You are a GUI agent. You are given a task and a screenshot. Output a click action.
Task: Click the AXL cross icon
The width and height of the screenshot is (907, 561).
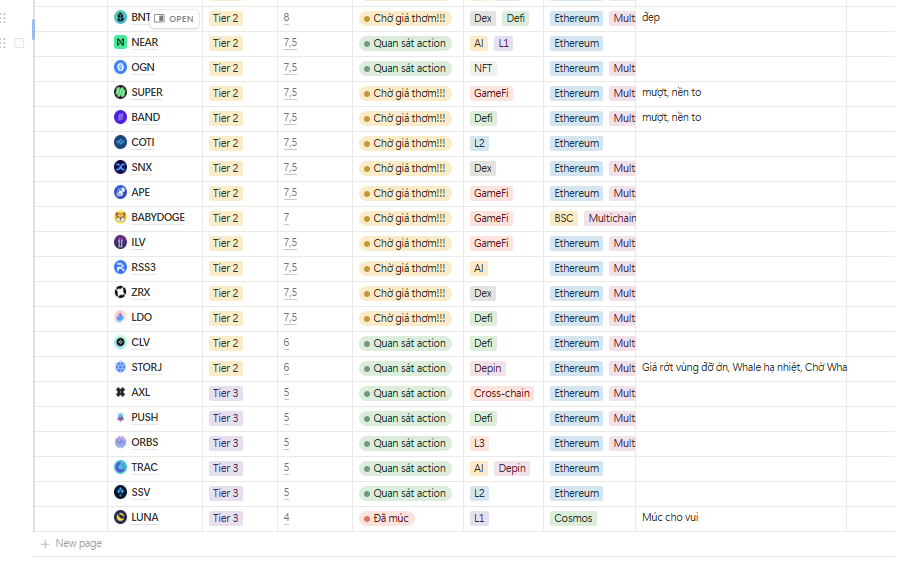coord(120,393)
